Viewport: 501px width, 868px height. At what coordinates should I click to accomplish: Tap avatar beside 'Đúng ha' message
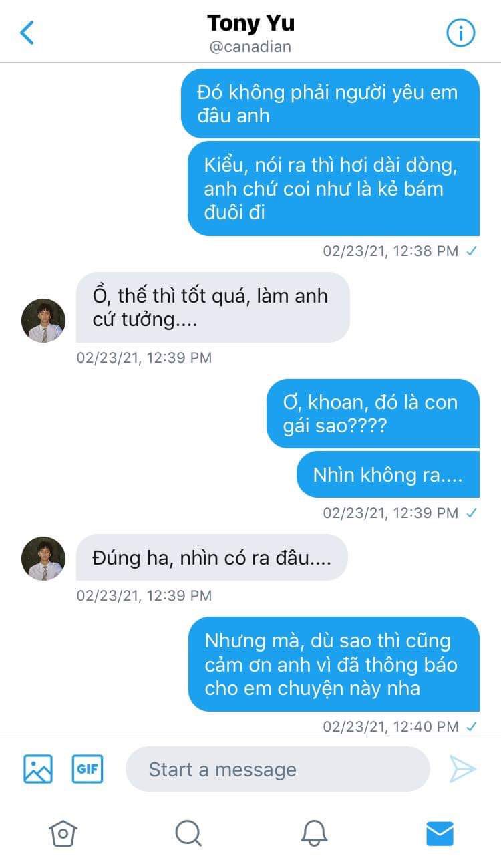pos(43,558)
